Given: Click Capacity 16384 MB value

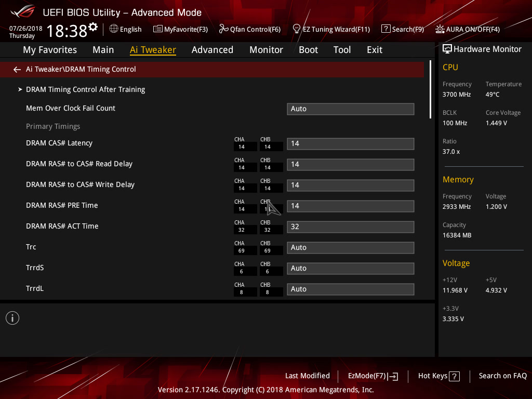Looking at the screenshot, I should point(457,235).
